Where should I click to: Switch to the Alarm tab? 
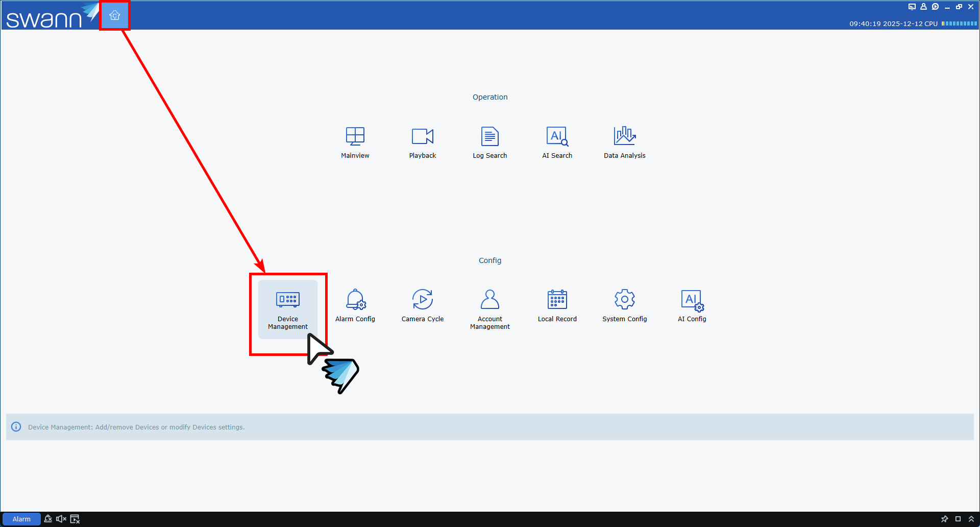tap(21, 519)
